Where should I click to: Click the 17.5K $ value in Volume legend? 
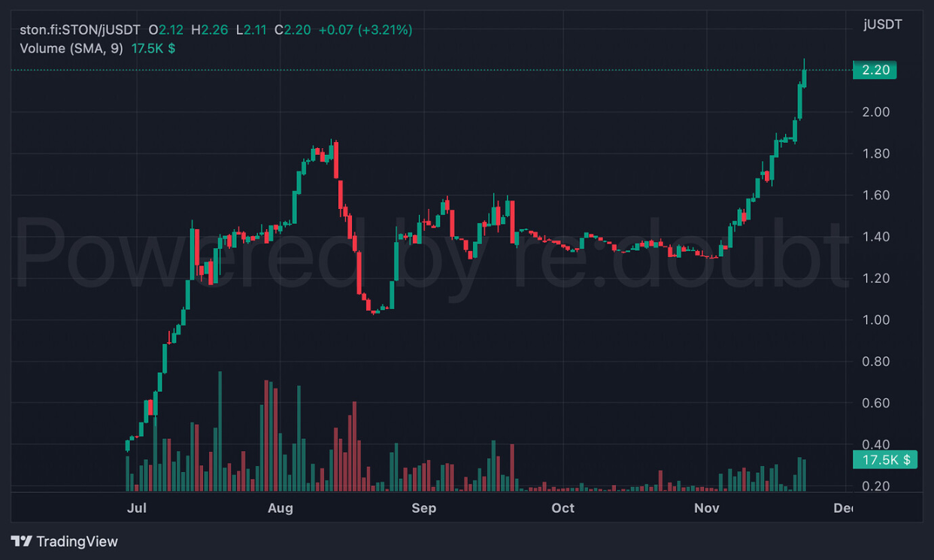[153, 48]
